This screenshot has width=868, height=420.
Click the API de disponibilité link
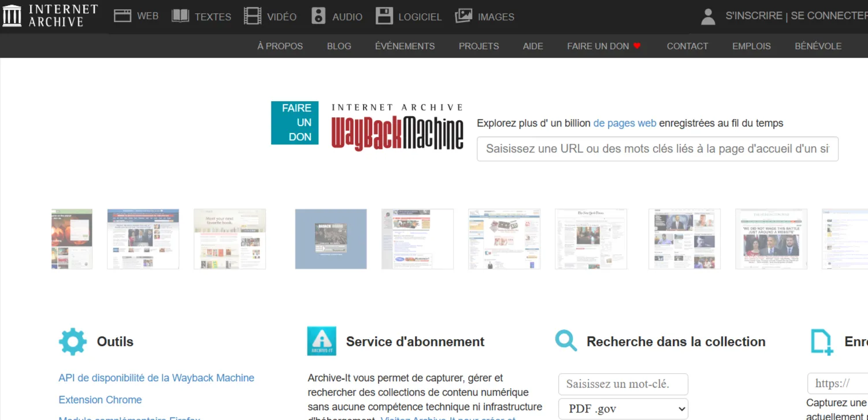coord(156,377)
